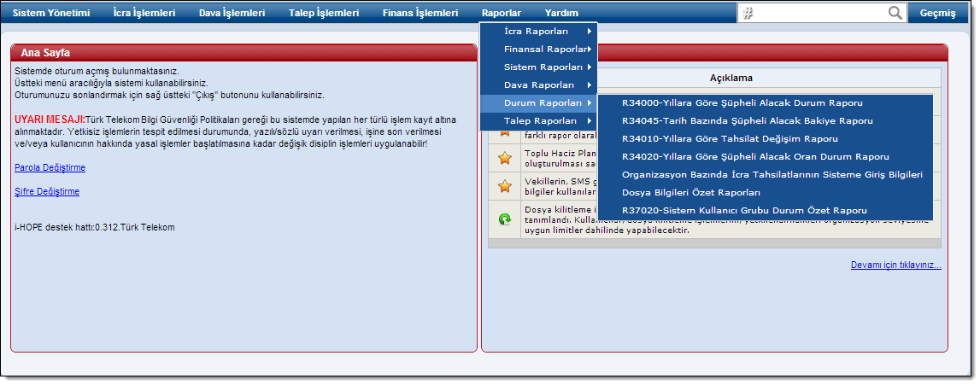Click the Devamı için tıklayınız link
This screenshot has height=385, width=980.
pos(895,265)
